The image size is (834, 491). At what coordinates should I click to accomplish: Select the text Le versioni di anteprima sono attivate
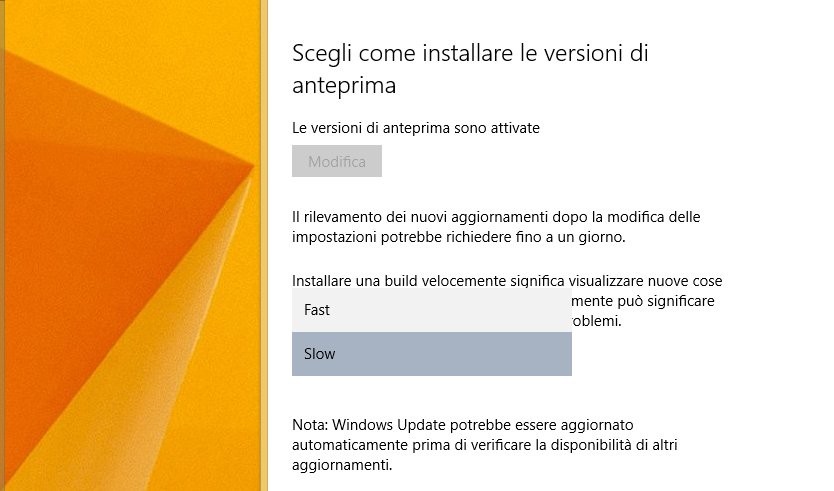coord(416,128)
